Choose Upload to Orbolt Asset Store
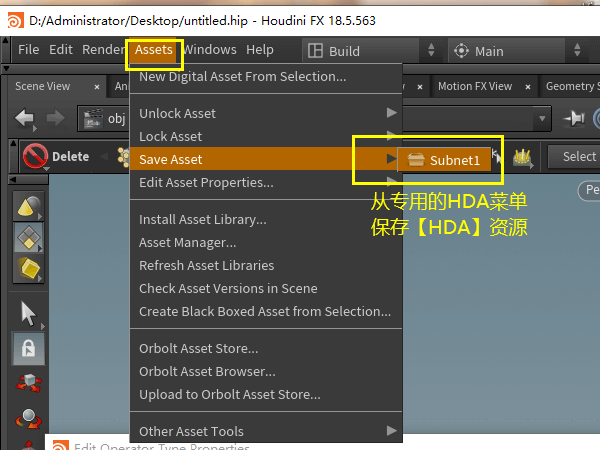Image resolution: width=600 pixels, height=450 pixels. tap(266, 395)
